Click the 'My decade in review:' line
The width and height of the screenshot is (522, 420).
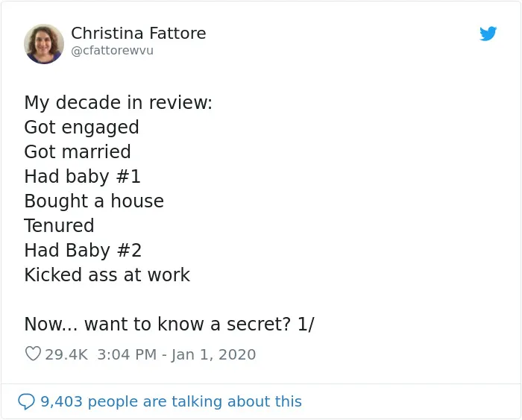(x=118, y=102)
